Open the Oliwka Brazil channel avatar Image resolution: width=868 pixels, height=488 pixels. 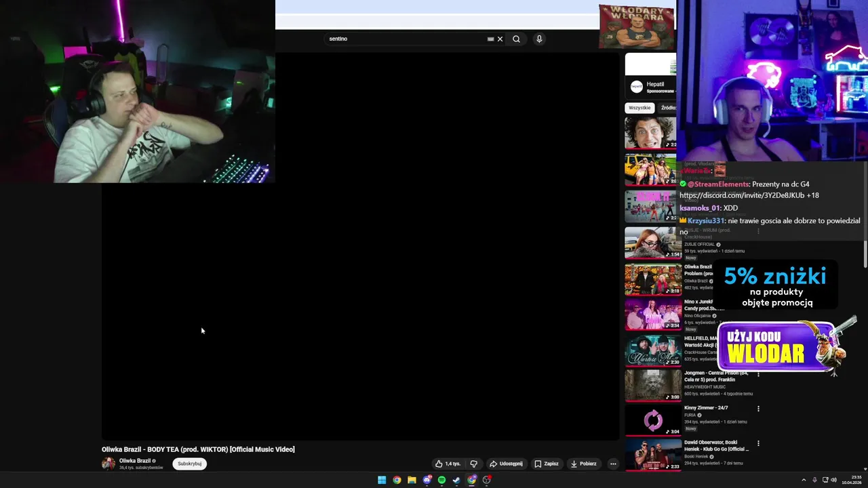[x=108, y=464]
